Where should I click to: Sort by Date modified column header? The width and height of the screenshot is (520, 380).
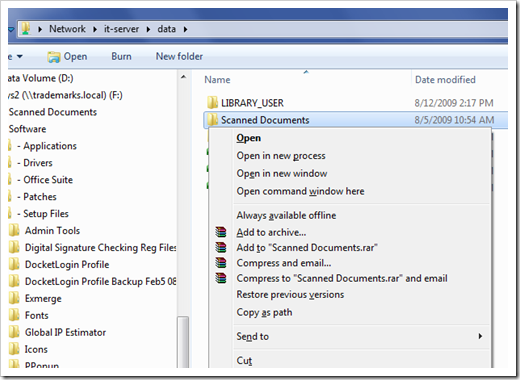point(445,80)
